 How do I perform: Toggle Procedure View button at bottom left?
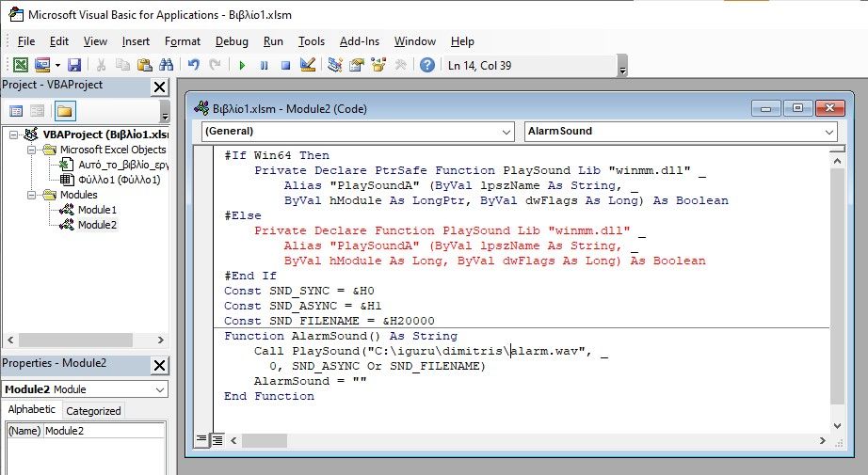[201, 439]
